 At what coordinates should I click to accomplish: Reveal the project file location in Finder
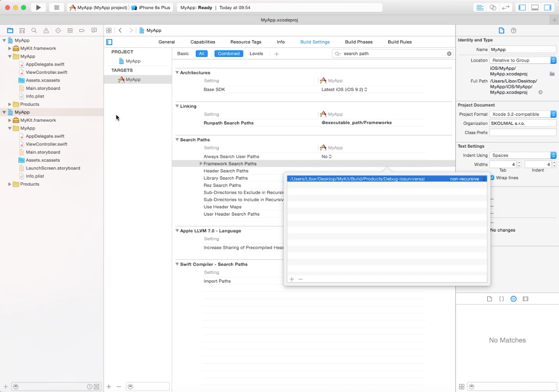[x=540, y=92]
